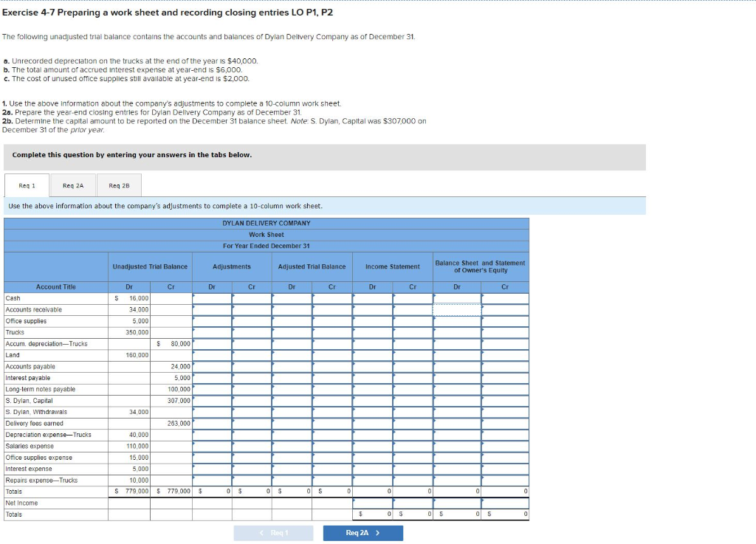Select Delivery fees earned Income Statement Cr cell
The height and width of the screenshot is (544, 756).
pos(413,424)
